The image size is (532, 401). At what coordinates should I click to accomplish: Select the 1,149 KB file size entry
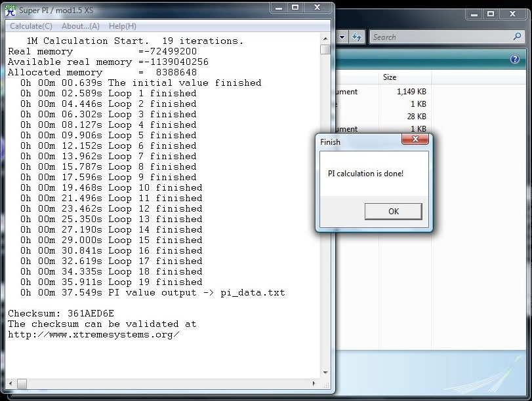click(411, 92)
